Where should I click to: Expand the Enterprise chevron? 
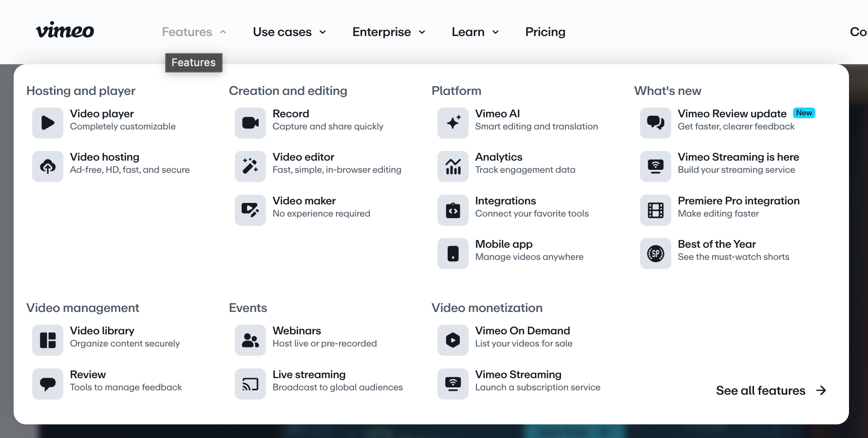(x=422, y=32)
